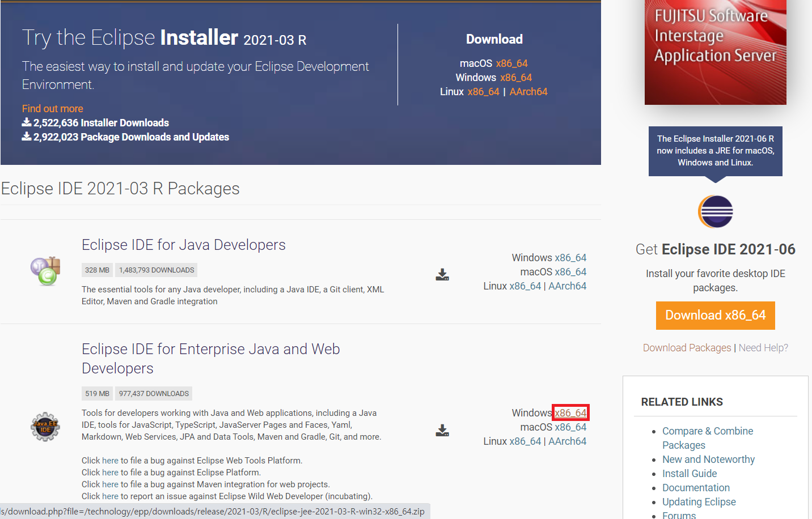The width and height of the screenshot is (812, 519).
Task: Open Eclipse IDE for Enterprise Java title
Action: [211, 359]
